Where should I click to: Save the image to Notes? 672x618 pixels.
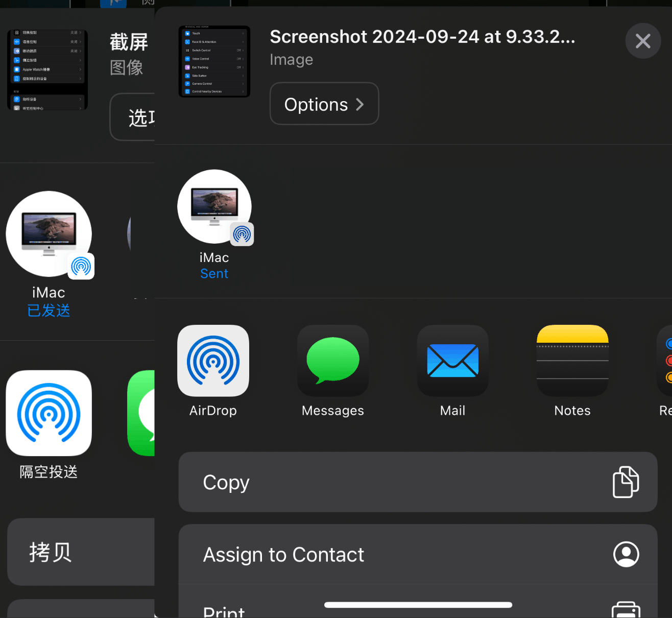click(x=572, y=361)
